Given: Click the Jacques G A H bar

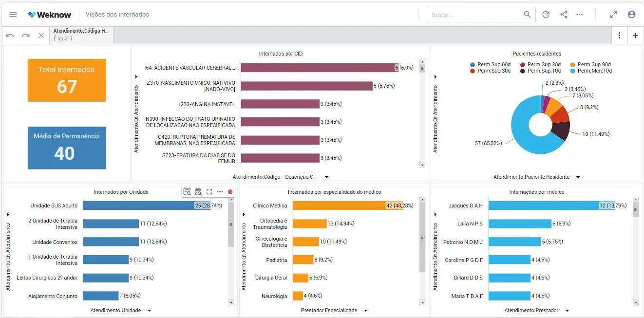Looking at the screenshot, I should (552, 206).
